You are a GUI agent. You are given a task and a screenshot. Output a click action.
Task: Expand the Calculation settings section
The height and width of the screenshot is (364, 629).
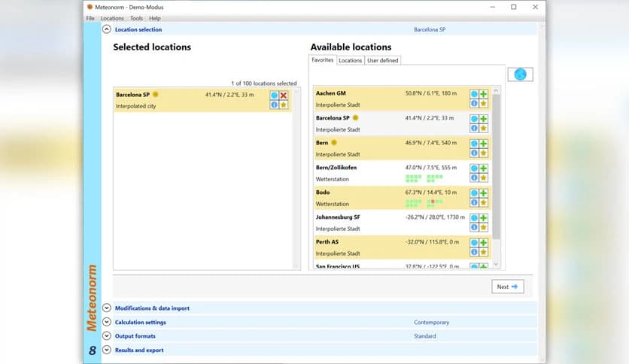(106, 322)
